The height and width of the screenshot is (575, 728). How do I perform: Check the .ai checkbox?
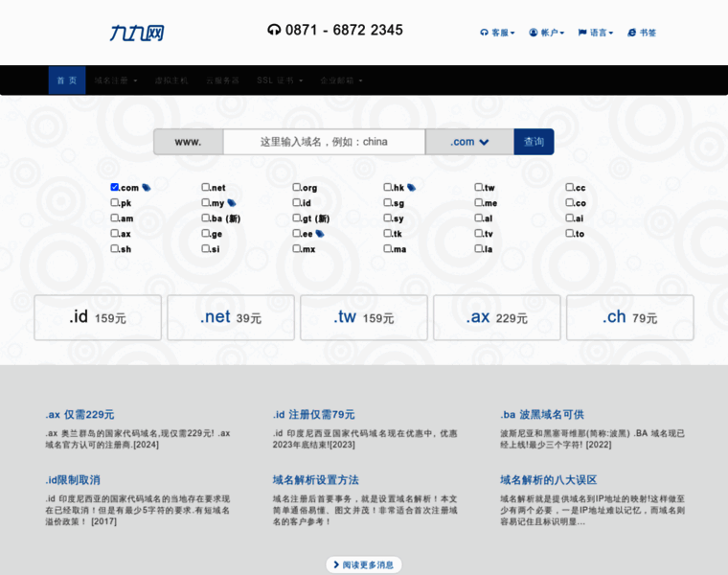click(x=570, y=218)
